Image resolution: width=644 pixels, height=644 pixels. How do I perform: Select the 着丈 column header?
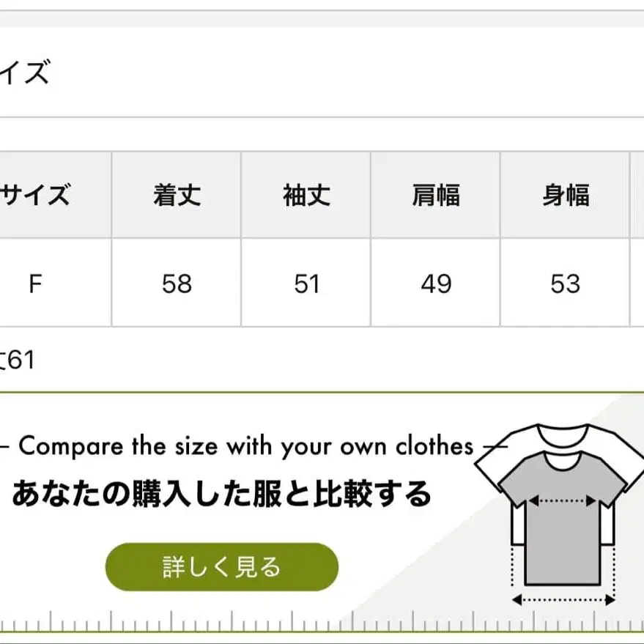pos(177,196)
